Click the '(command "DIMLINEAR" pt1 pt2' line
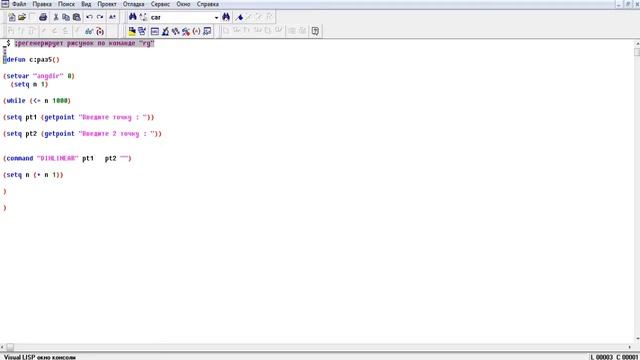 pos(67,158)
